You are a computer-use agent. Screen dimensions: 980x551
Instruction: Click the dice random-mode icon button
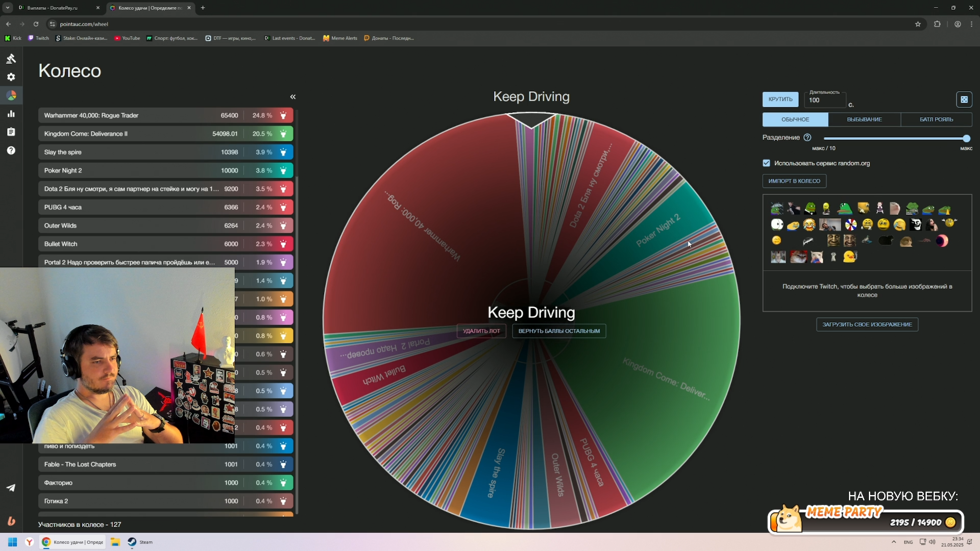[964, 99]
